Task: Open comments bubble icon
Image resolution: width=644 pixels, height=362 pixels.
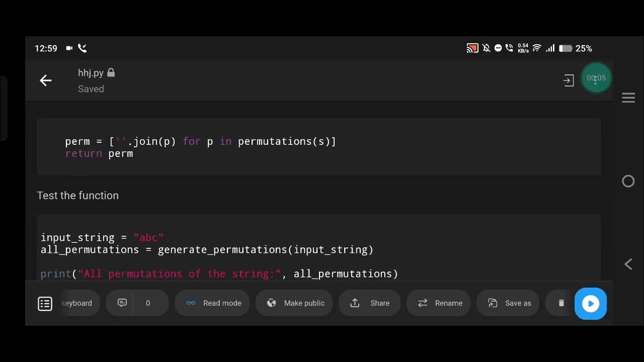Action: tap(122, 303)
